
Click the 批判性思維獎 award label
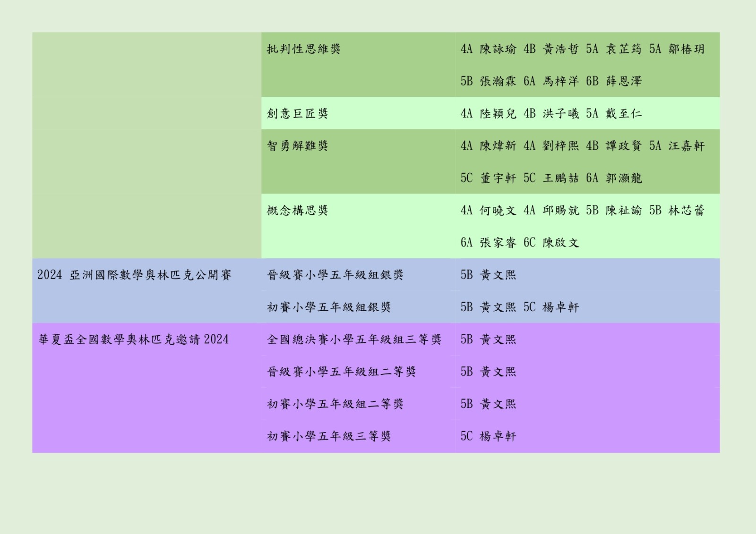pyautogui.click(x=303, y=49)
